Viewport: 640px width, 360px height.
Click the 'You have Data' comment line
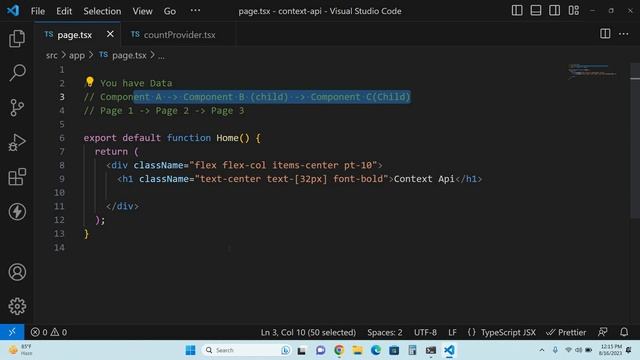click(x=136, y=83)
